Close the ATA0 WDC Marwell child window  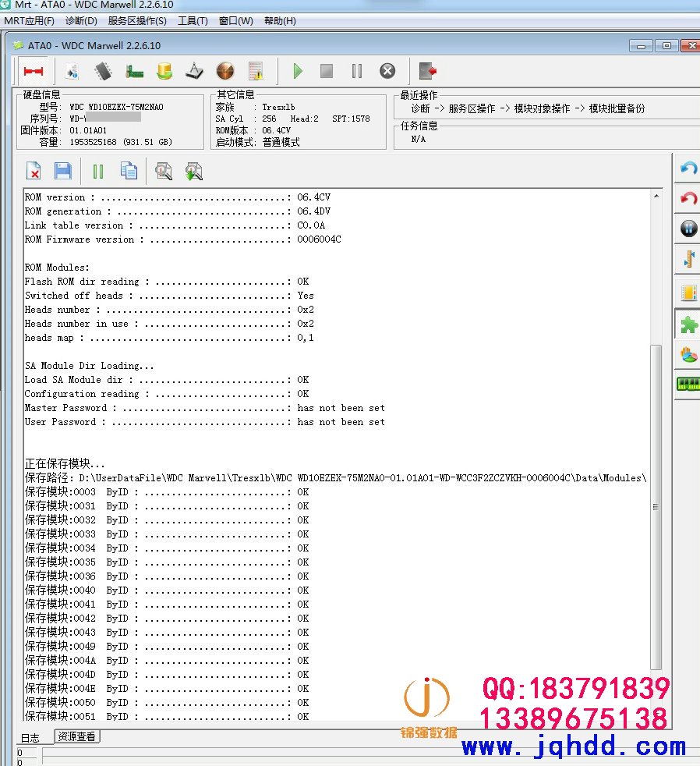point(691,46)
